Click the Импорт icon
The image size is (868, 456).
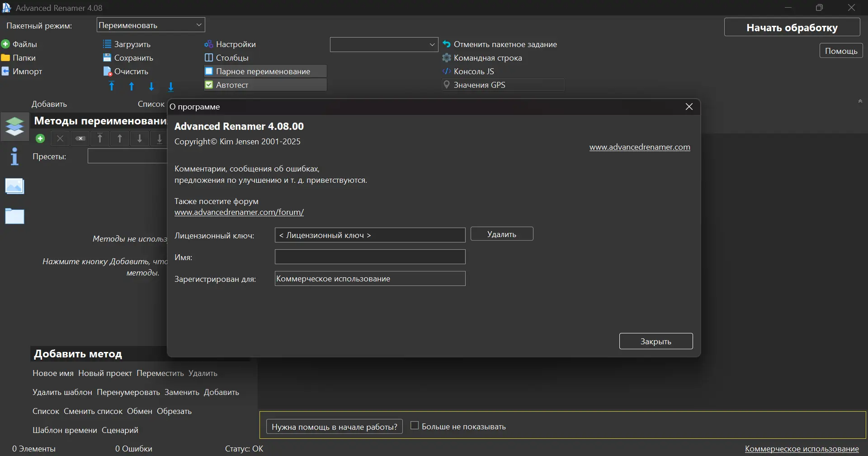[5, 71]
